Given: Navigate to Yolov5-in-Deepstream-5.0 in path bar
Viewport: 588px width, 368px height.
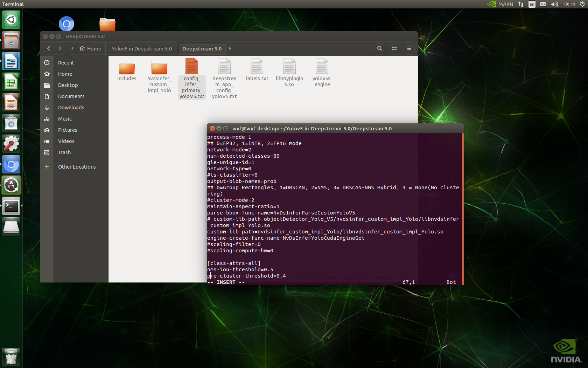Looking at the screenshot, I should [142, 48].
